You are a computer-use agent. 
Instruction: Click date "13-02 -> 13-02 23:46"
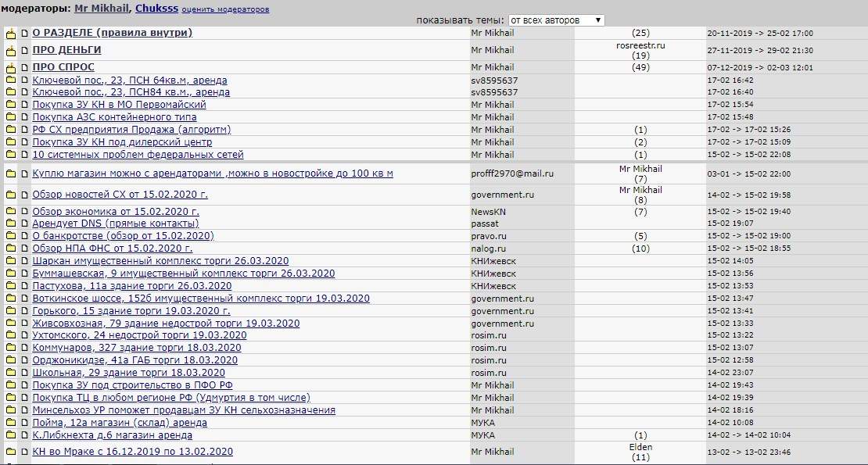pos(749,452)
